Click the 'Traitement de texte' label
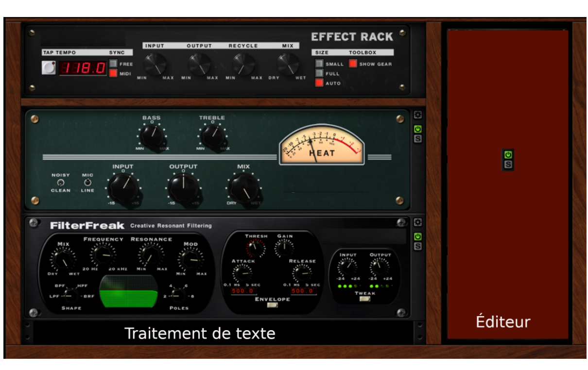 click(x=200, y=334)
